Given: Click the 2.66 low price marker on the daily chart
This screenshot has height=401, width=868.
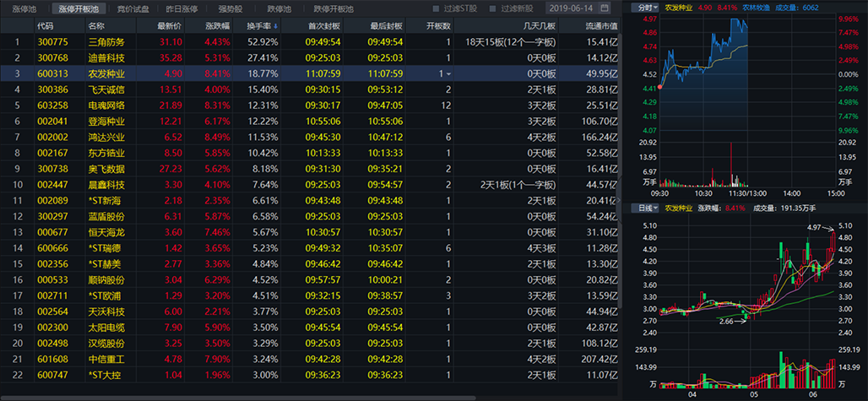Looking at the screenshot, I should [726, 322].
